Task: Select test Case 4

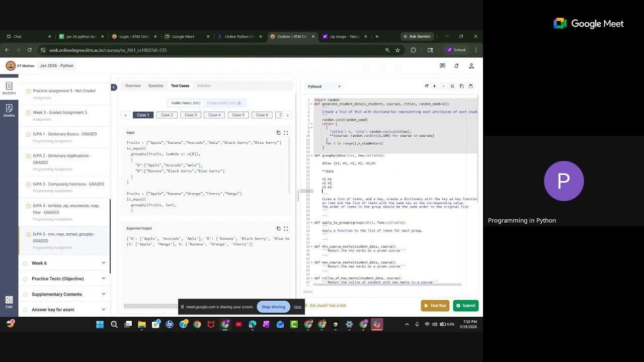Action: (x=214, y=115)
